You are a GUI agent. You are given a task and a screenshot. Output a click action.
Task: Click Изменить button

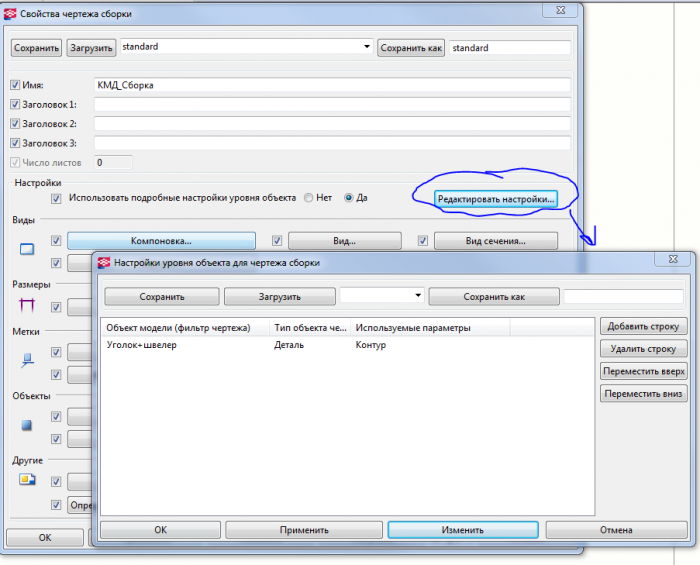point(463,530)
